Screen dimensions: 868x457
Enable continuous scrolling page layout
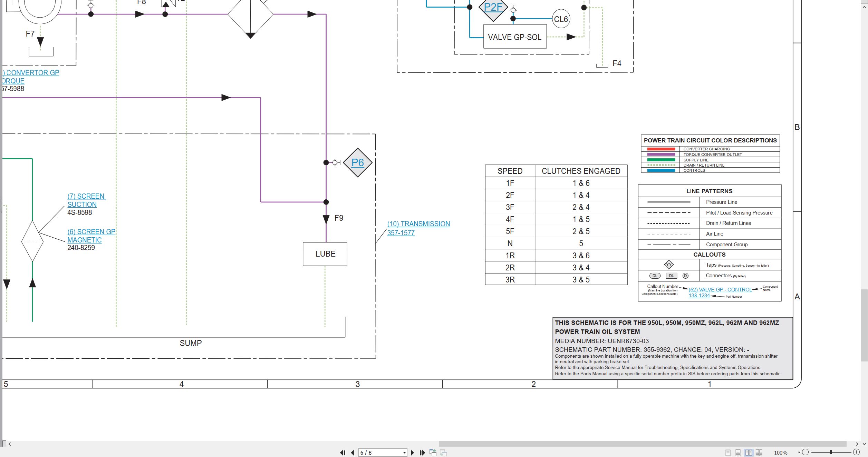click(x=738, y=453)
